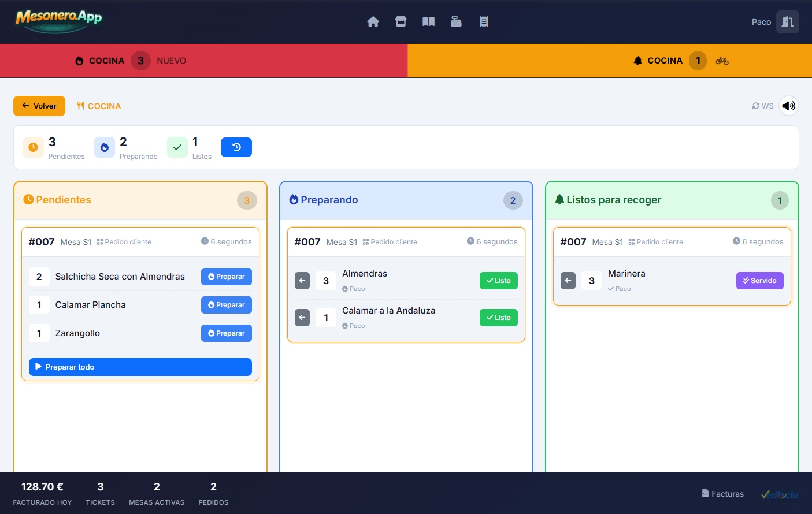Send Calamar a la Andaluza back a stage
The image size is (812, 514).
(x=302, y=318)
